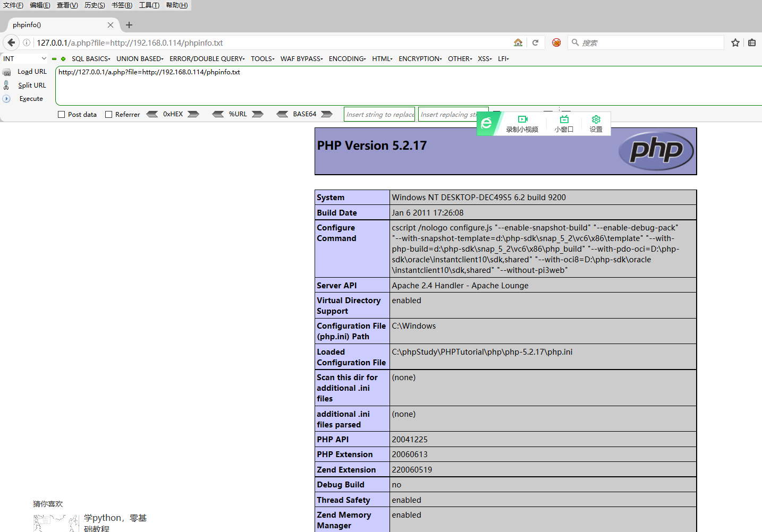Expand ENCRYPTION dropdown menu

click(x=420, y=59)
